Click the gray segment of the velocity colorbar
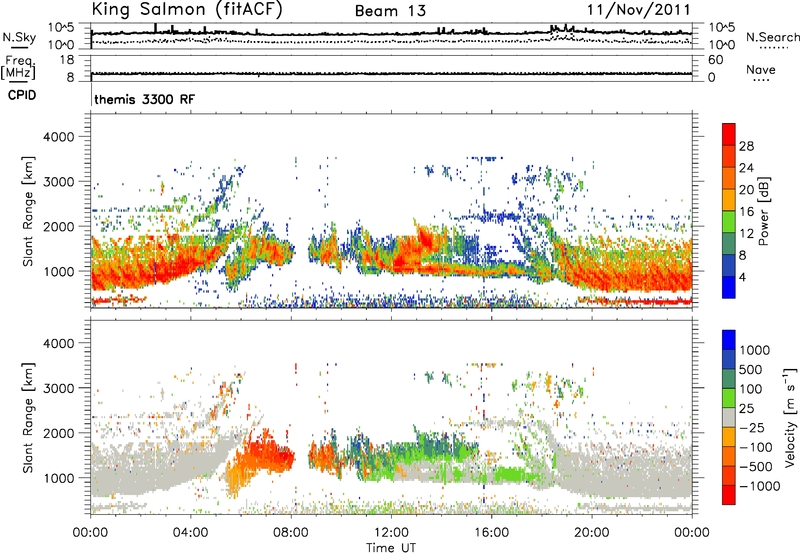The height and width of the screenshot is (554, 800). tap(729, 417)
